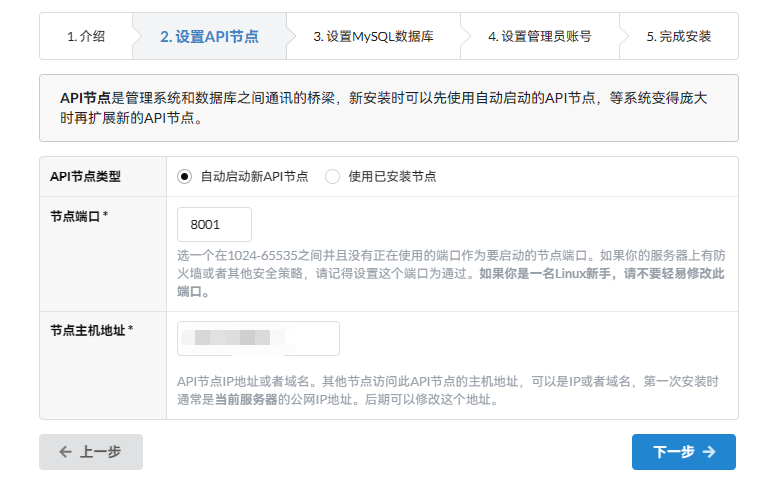The height and width of the screenshot is (489, 783).
Task: Go to step 1. 介绍
Action: [x=86, y=36]
